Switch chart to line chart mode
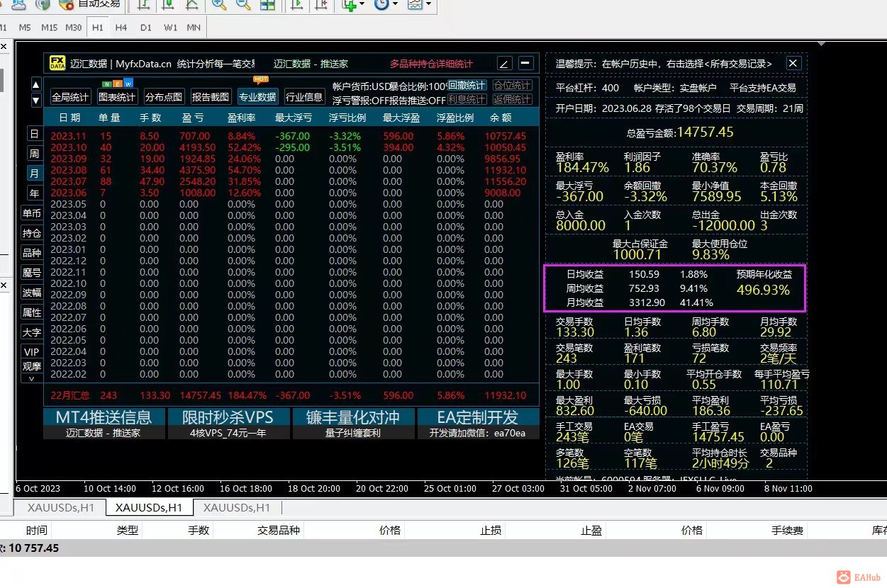 coord(191,4)
